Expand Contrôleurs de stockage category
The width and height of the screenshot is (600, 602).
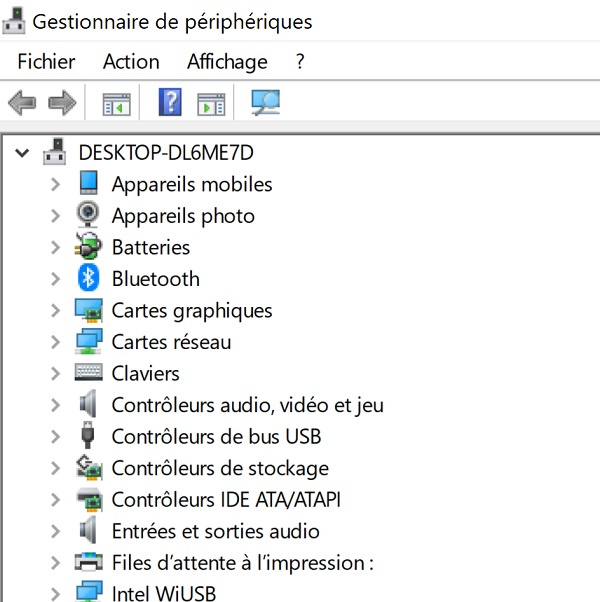55,468
